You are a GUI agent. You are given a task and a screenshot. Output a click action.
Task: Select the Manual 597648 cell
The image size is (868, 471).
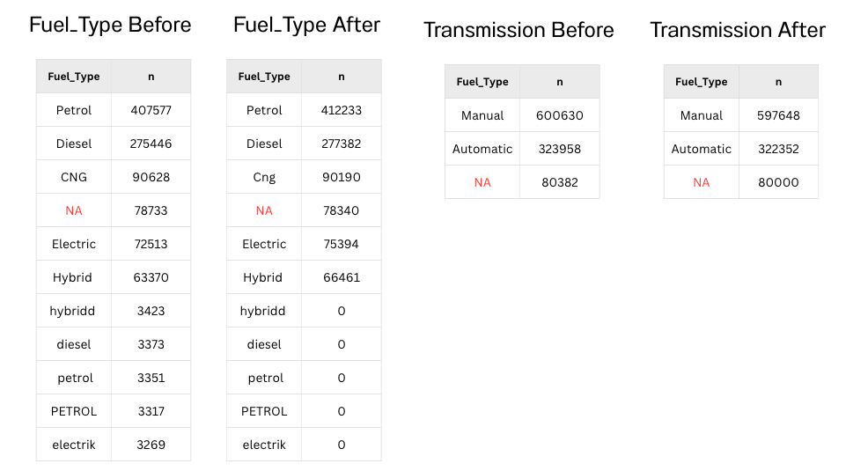[x=778, y=115]
